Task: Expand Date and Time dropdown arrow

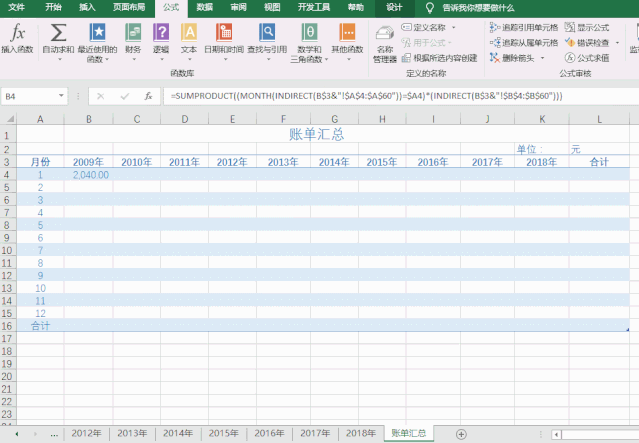Action: pyautogui.click(x=224, y=60)
